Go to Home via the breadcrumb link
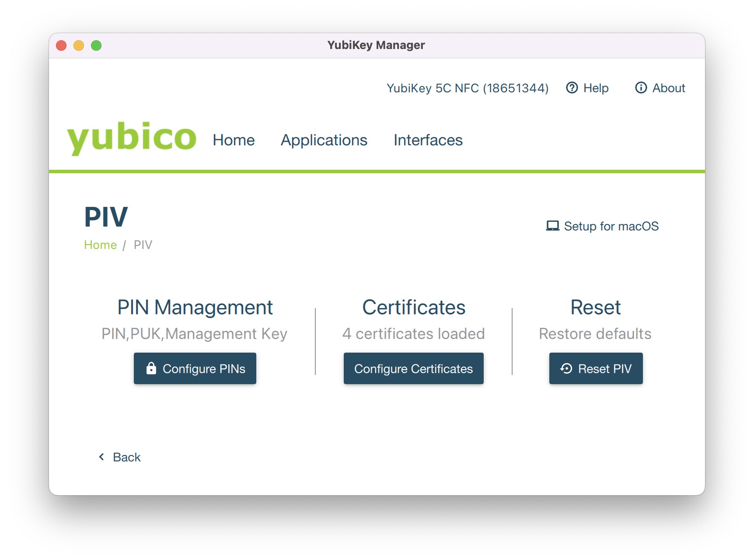The image size is (754, 560). pyautogui.click(x=100, y=245)
